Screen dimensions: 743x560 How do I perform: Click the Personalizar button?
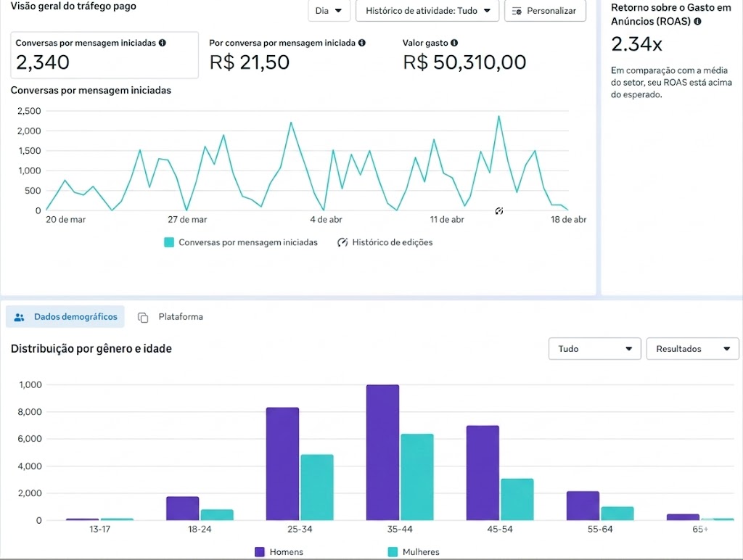[544, 11]
